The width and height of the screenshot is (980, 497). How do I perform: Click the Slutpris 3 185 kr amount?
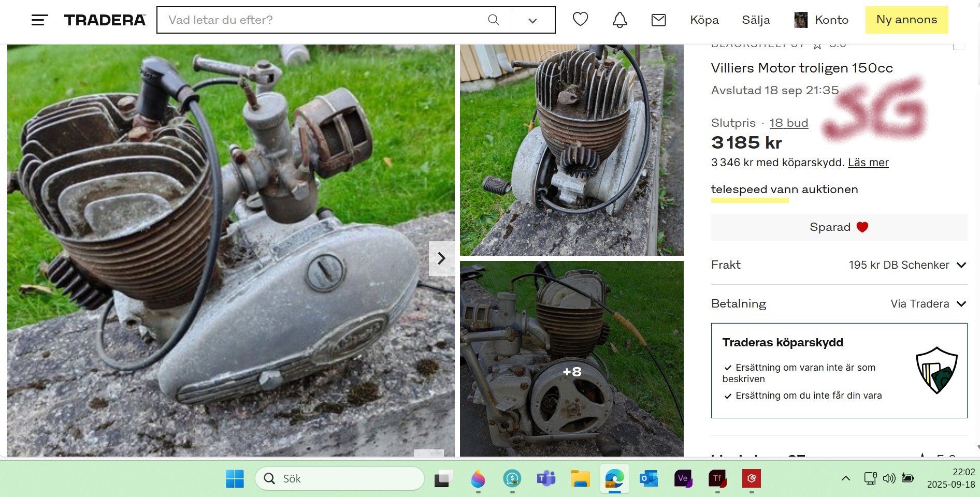coord(746,142)
